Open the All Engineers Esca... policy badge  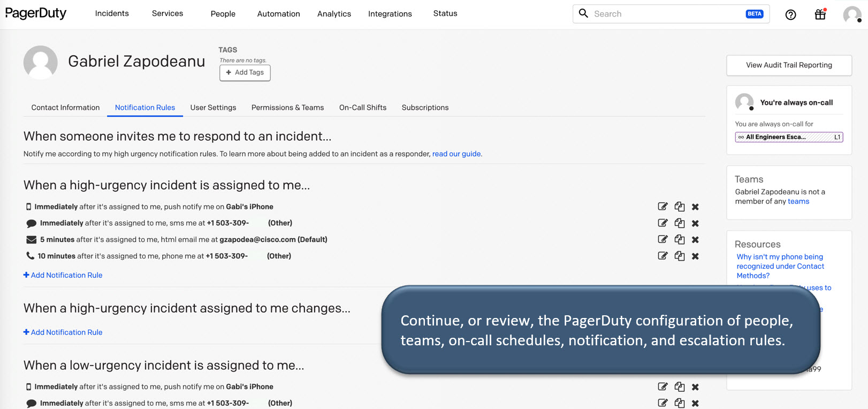pos(789,137)
